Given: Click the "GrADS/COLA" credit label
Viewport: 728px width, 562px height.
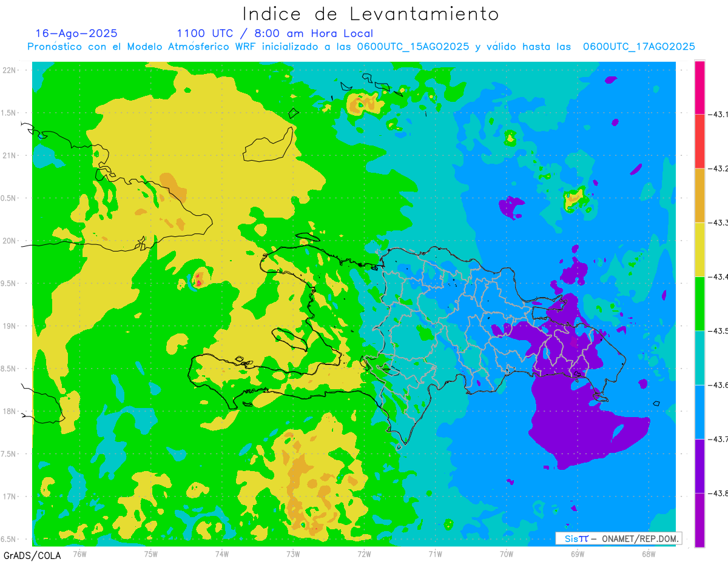Looking at the screenshot, I should (32, 555).
